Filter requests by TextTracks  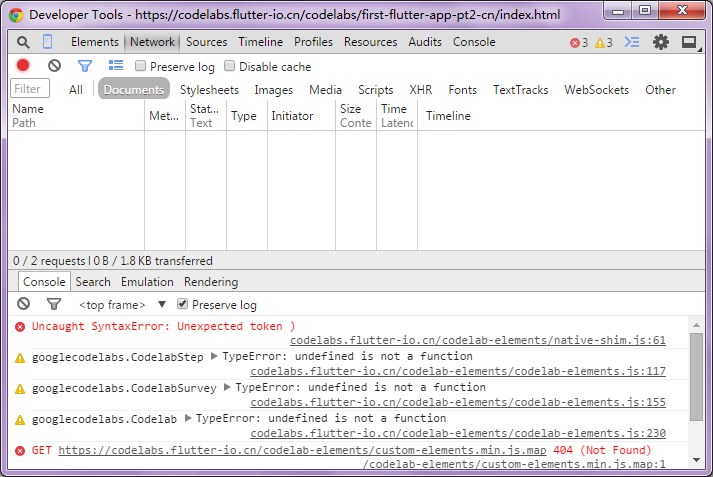(521, 90)
